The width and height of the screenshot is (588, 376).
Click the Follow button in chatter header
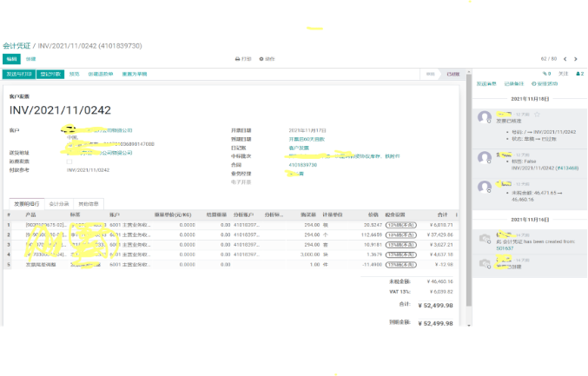564,74
